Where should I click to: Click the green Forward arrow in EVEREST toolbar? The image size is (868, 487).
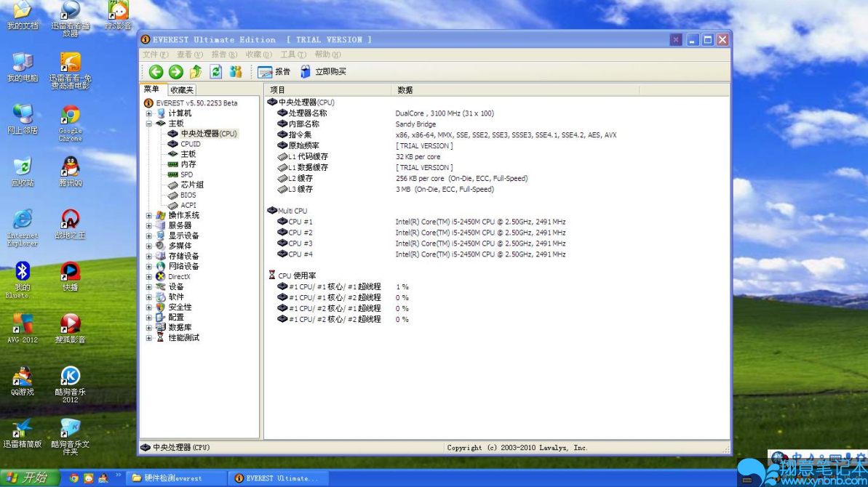[176, 71]
